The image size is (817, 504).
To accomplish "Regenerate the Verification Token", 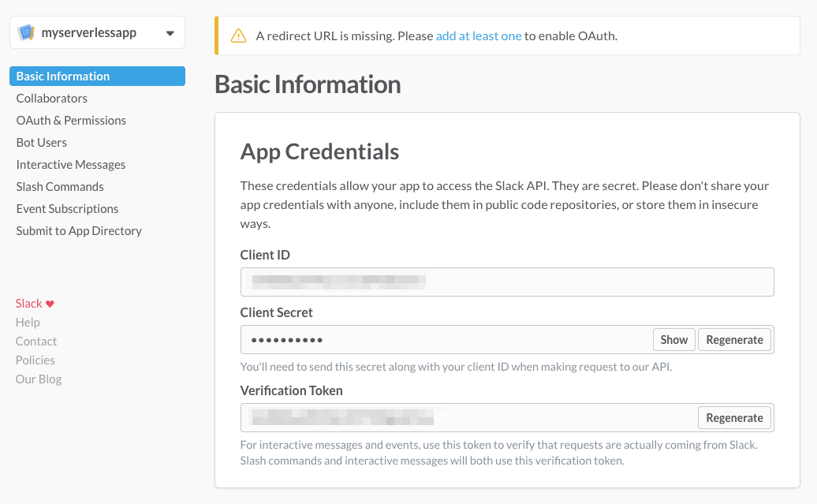I will click(734, 418).
